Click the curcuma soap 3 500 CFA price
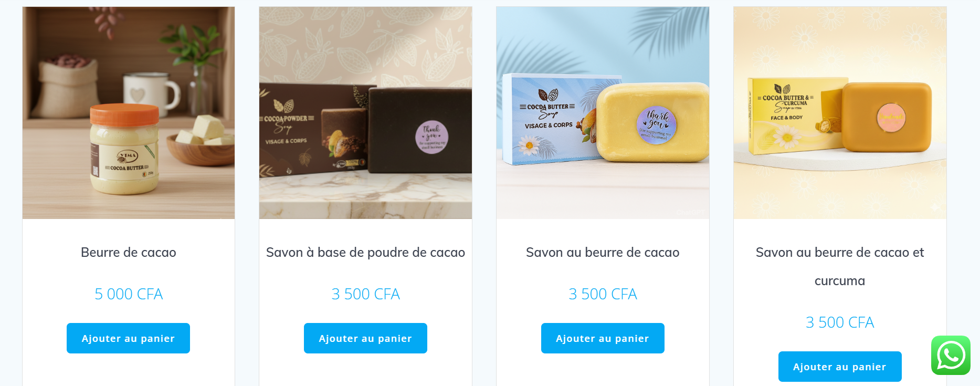This screenshot has width=980, height=386. click(840, 322)
